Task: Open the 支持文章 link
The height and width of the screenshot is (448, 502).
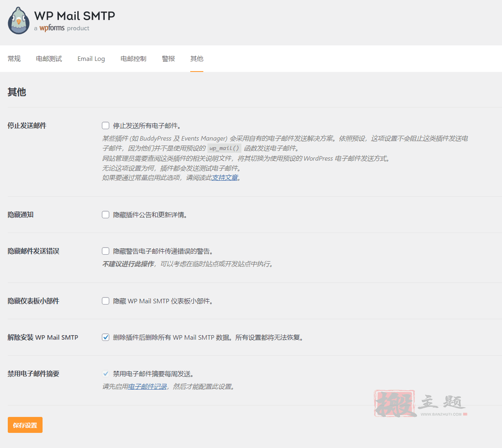Action: pos(225,178)
